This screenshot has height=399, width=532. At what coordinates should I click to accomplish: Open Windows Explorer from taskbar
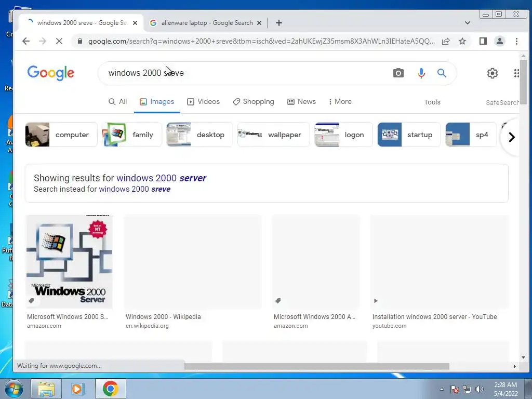(x=46, y=389)
